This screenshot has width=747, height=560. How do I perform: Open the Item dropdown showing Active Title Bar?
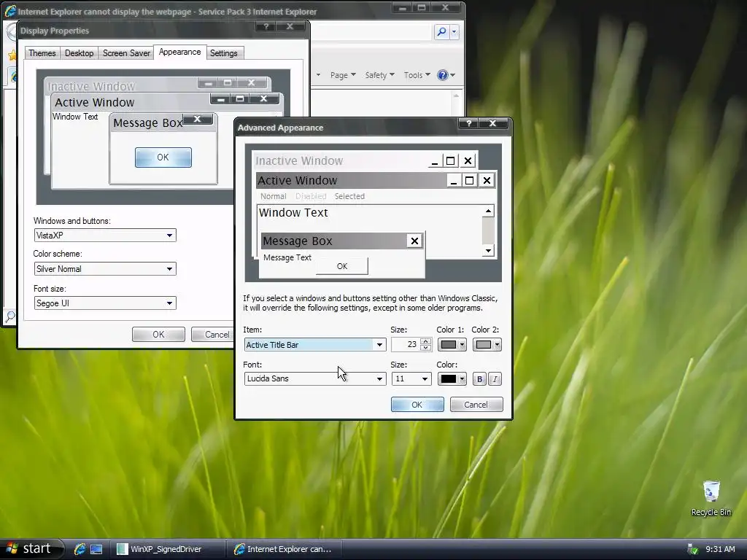coord(315,345)
